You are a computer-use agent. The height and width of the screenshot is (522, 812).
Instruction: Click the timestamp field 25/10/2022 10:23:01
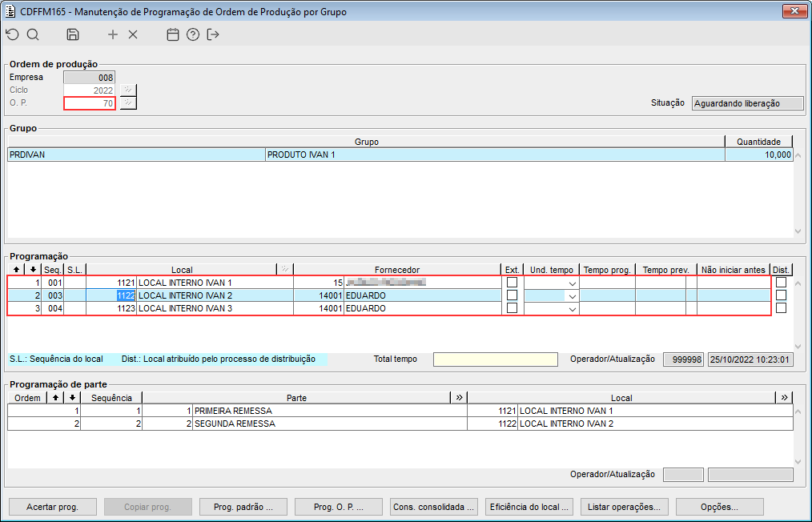[750, 359]
